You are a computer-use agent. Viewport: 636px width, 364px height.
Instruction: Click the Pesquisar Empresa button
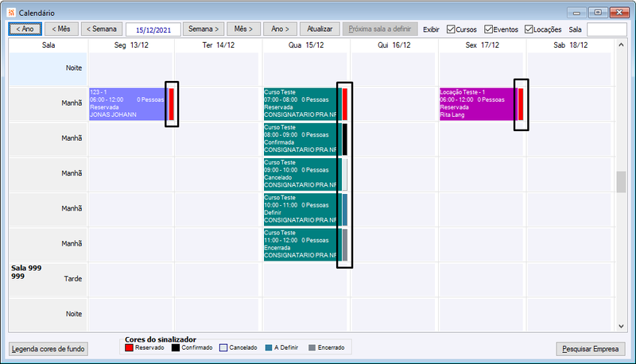pos(590,349)
